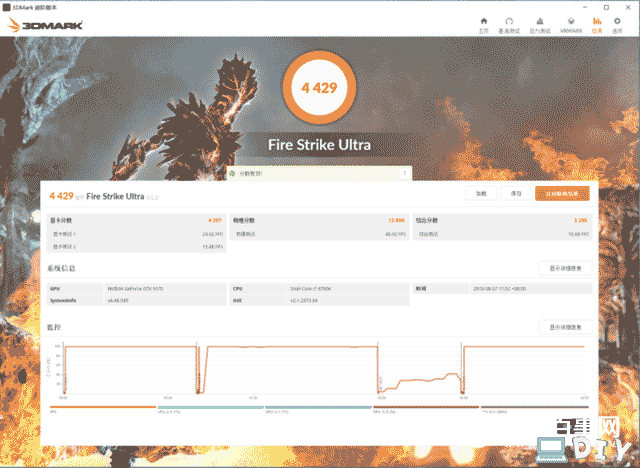Click the Physics test row
The width and height of the screenshot is (640, 468).
pyautogui.click(x=319, y=234)
